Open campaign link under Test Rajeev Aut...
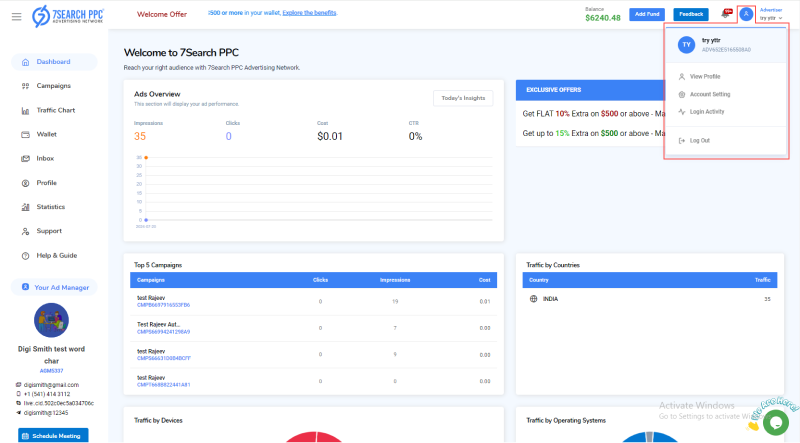The image size is (800, 443). pyautogui.click(x=163, y=332)
